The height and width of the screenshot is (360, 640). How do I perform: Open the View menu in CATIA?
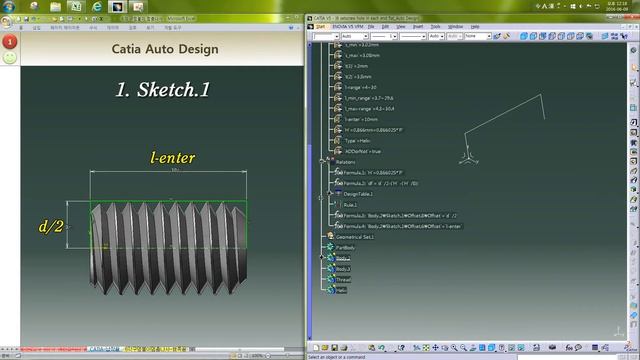pyautogui.click(x=401, y=27)
